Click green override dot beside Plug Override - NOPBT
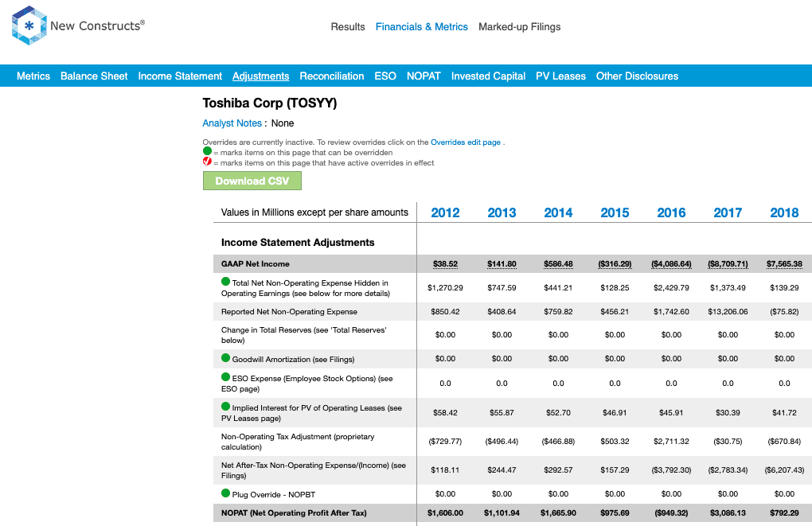 click(x=225, y=493)
